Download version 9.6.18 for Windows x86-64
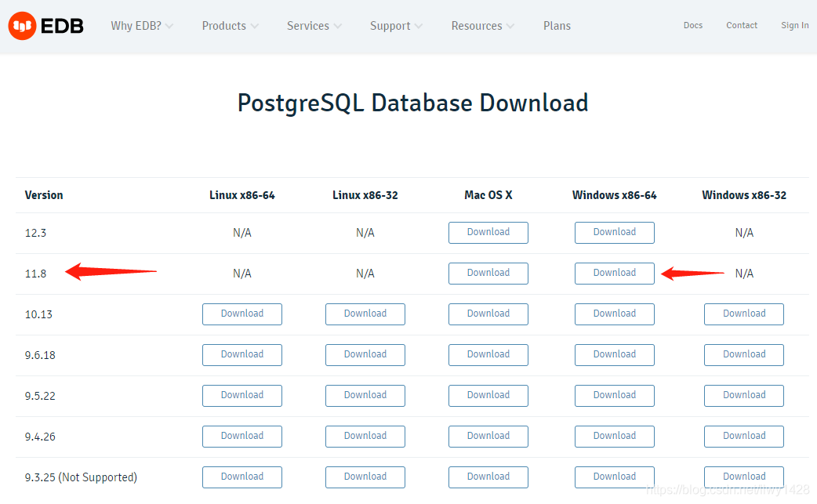The height and width of the screenshot is (504, 817). (614, 355)
